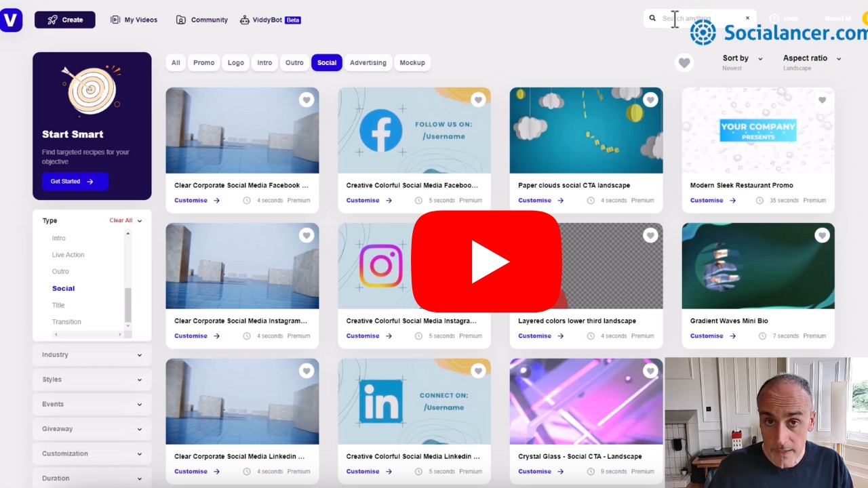Select Transition in Type list
Viewport: 868px width, 488px height.
pos(66,321)
